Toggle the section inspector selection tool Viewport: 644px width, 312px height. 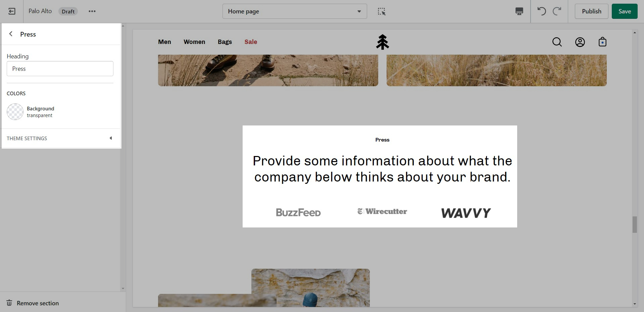coord(382,11)
